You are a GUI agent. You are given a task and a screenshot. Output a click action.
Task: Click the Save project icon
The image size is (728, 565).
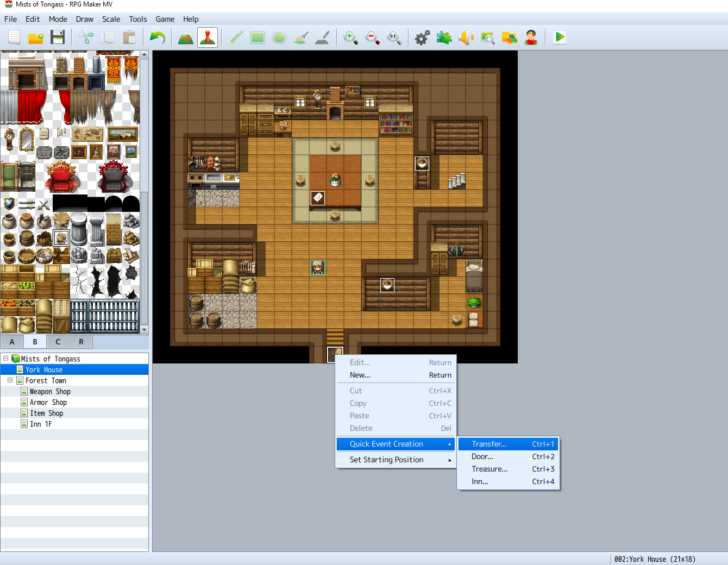click(x=58, y=37)
